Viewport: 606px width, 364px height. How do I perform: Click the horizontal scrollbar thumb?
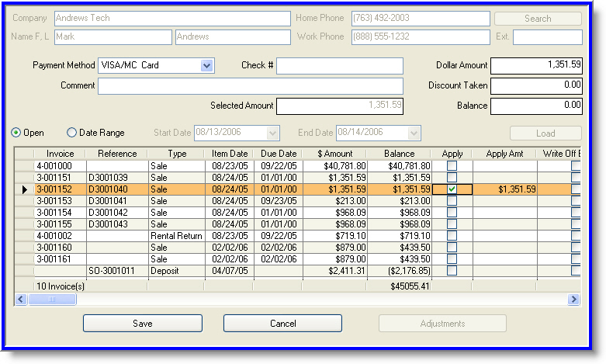click(52, 299)
